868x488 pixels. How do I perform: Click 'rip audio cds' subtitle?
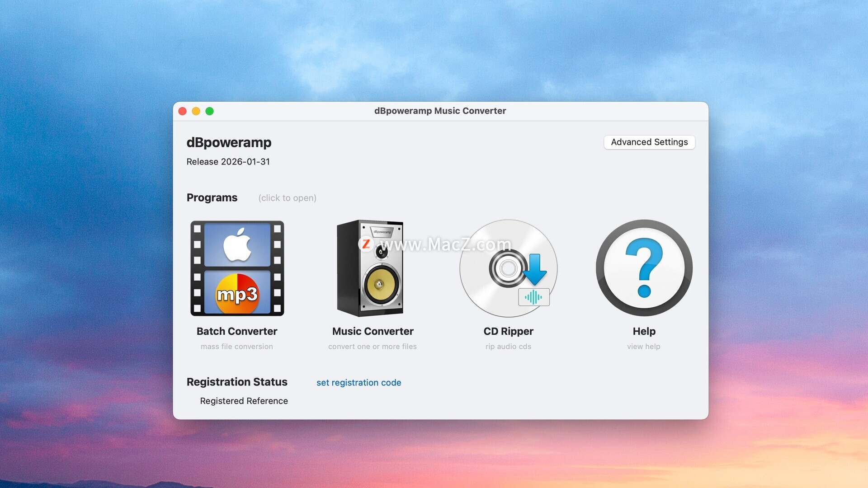click(x=508, y=347)
